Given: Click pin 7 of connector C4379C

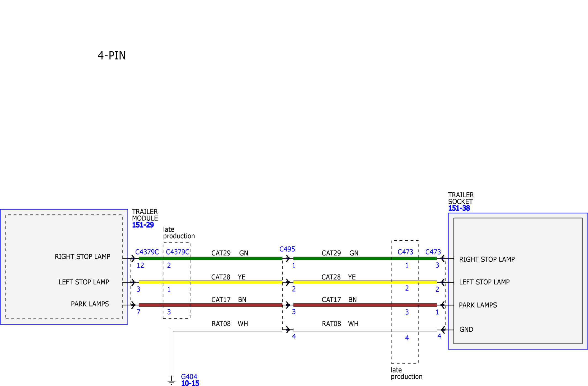Looking at the screenshot, I should point(138,312).
